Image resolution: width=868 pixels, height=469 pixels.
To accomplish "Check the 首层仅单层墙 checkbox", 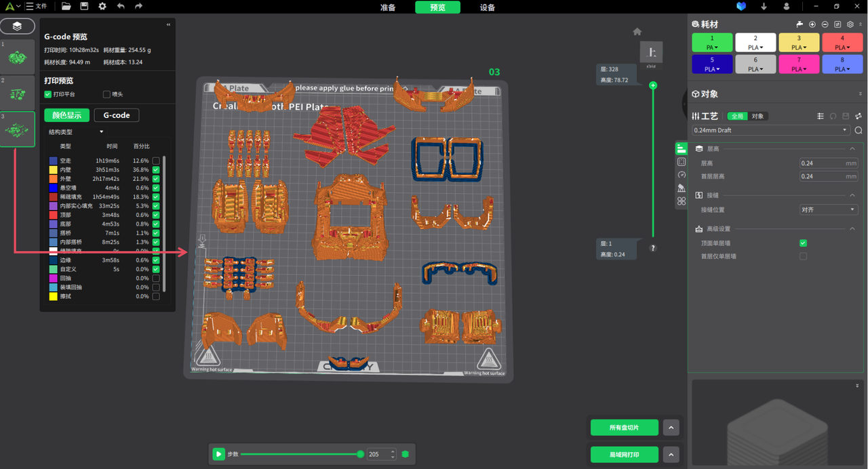I will click(x=803, y=256).
